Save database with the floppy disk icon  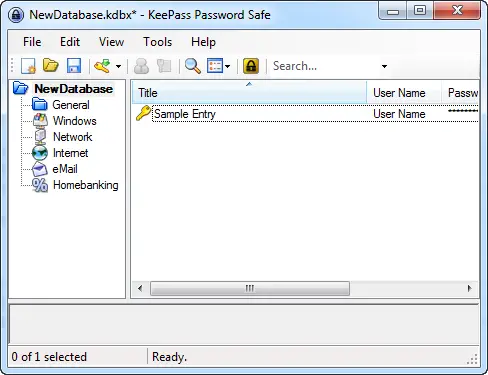[x=74, y=66]
